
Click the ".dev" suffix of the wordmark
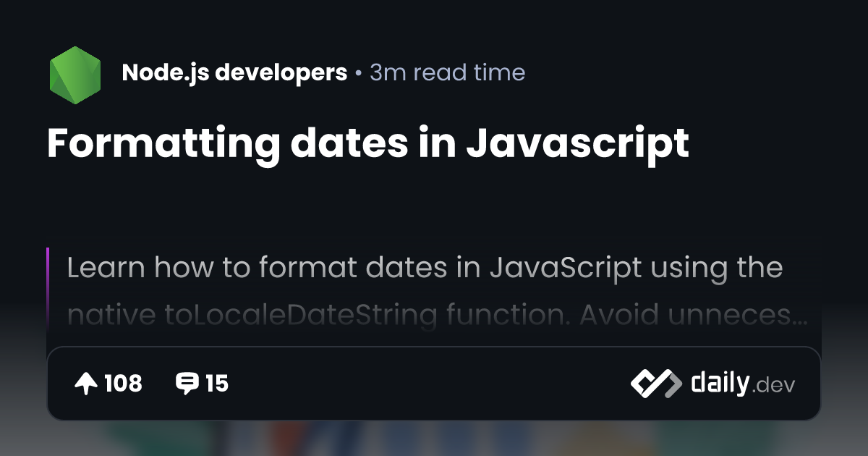[774, 386]
